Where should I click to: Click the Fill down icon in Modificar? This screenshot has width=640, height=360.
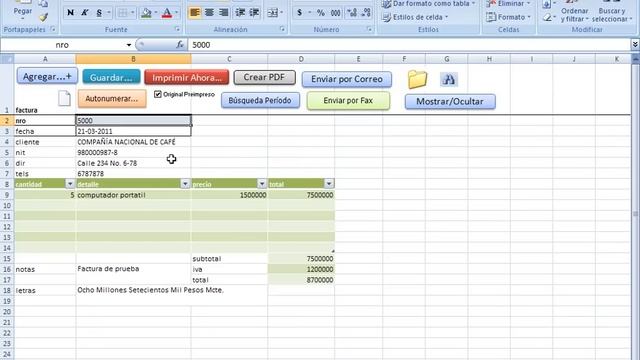pos(547,4)
